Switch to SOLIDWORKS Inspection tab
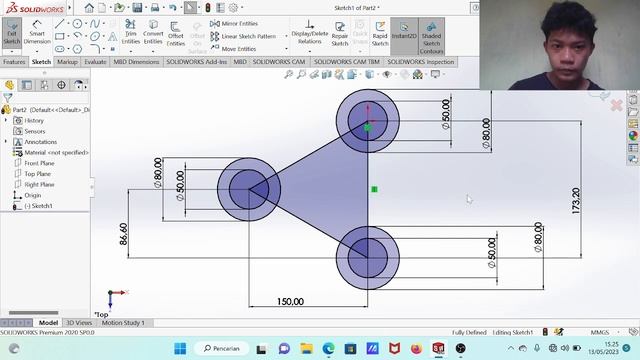The height and width of the screenshot is (360, 640). (420, 62)
